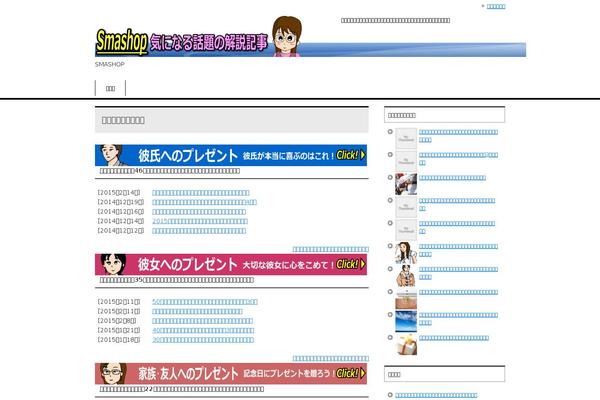This screenshot has width=600, height=400.
Task: Click the Click! arrow on the 彼女 banner
Action: pyautogui.click(x=351, y=264)
